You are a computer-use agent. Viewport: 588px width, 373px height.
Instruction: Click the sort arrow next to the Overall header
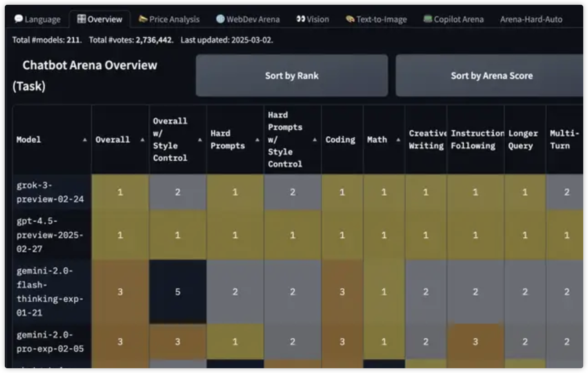pos(142,140)
